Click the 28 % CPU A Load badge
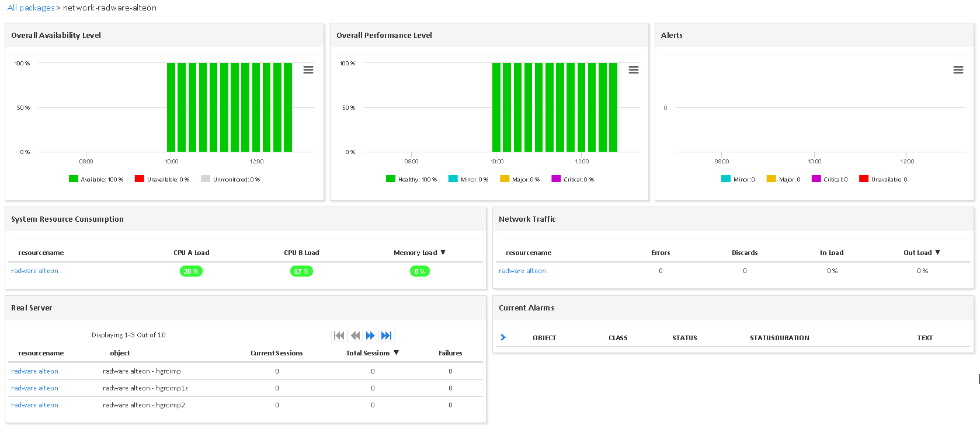Viewport: 980px width, 440px height. pos(191,271)
